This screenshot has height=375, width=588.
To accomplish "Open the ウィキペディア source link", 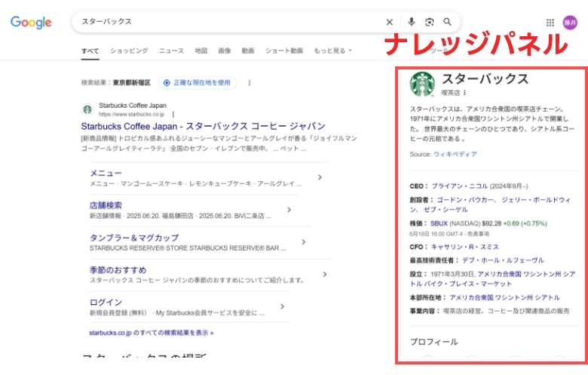I will click(455, 154).
